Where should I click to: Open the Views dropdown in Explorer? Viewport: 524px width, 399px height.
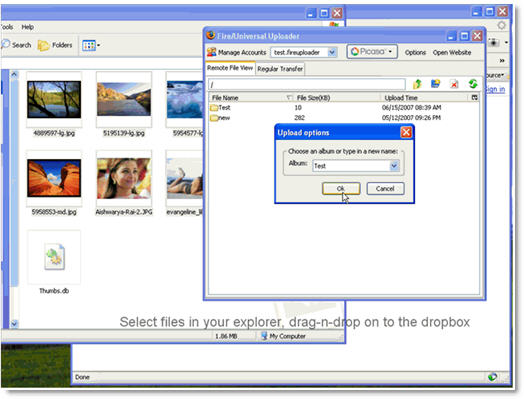[x=91, y=45]
